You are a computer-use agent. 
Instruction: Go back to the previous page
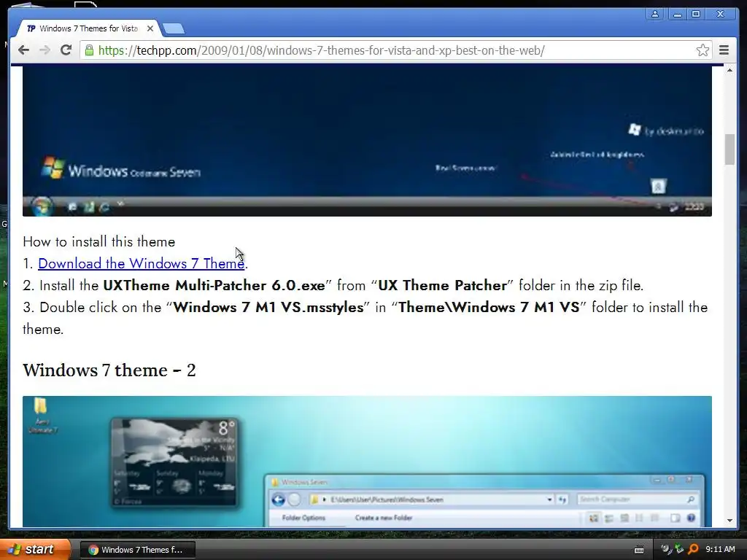pyautogui.click(x=23, y=50)
